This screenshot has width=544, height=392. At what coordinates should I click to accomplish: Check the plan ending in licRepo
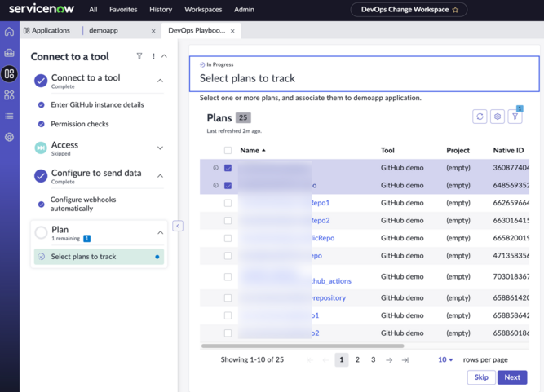[x=228, y=238]
